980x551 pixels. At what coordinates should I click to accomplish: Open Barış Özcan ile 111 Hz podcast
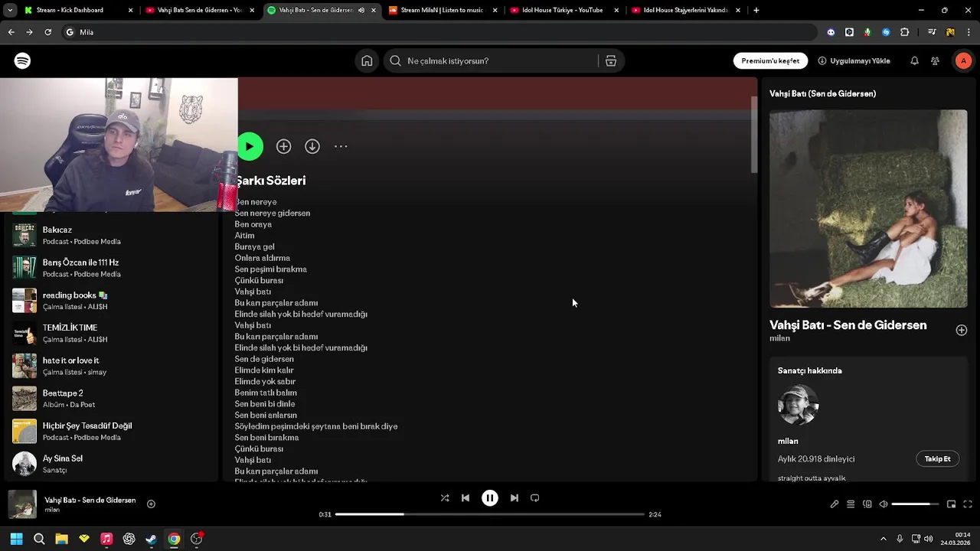point(109,268)
